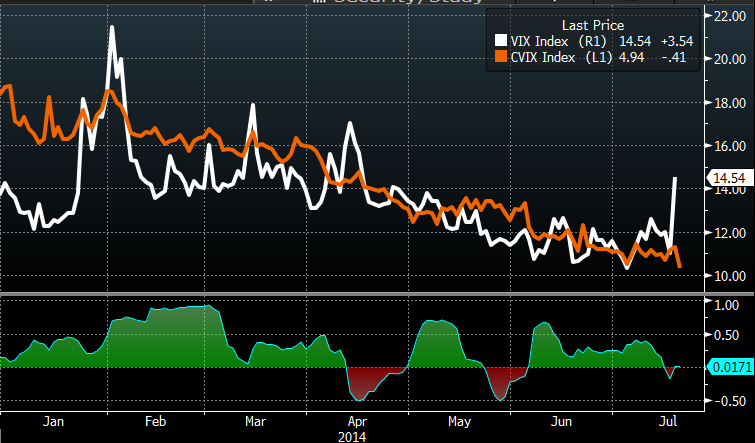755x443 pixels.
Task: Click the VIX +3.54 change value in legend
Action: (677, 41)
